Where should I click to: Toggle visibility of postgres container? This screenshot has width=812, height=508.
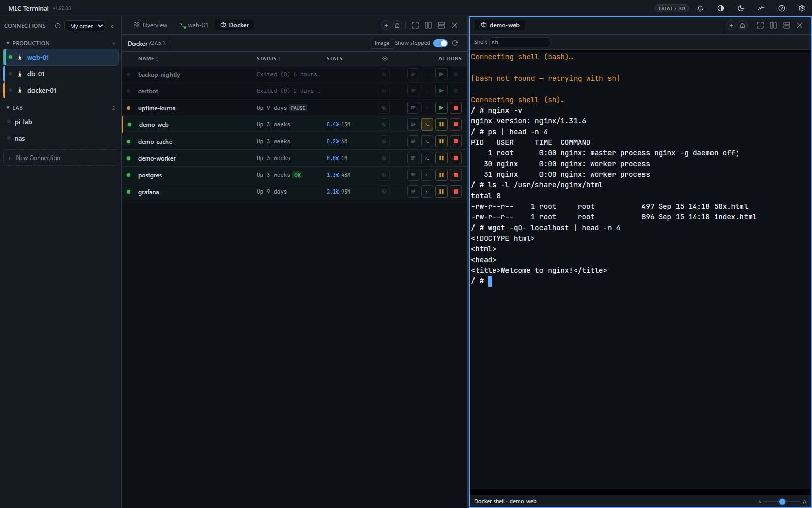point(384,175)
